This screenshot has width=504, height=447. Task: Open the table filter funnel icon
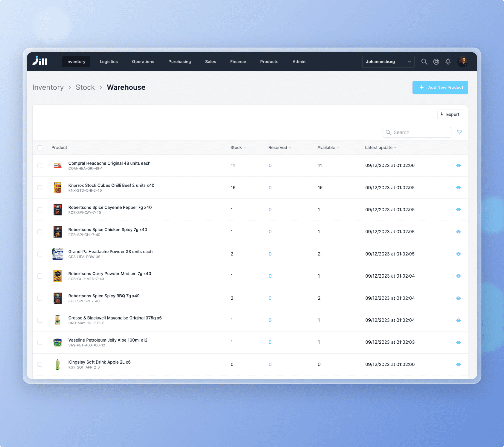coord(459,132)
